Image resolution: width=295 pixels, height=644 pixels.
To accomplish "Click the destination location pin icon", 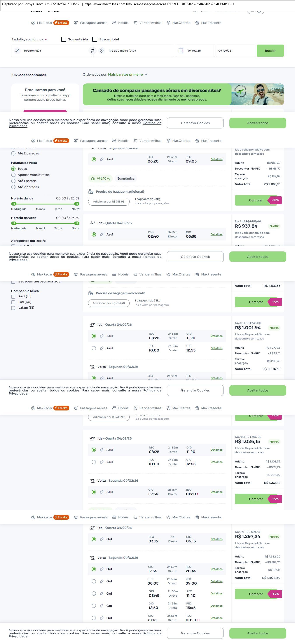I will [x=102, y=51].
